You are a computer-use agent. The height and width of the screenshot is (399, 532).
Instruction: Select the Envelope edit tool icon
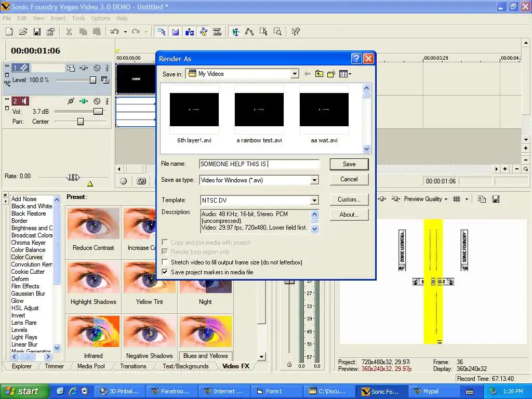(x=249, y=32)
